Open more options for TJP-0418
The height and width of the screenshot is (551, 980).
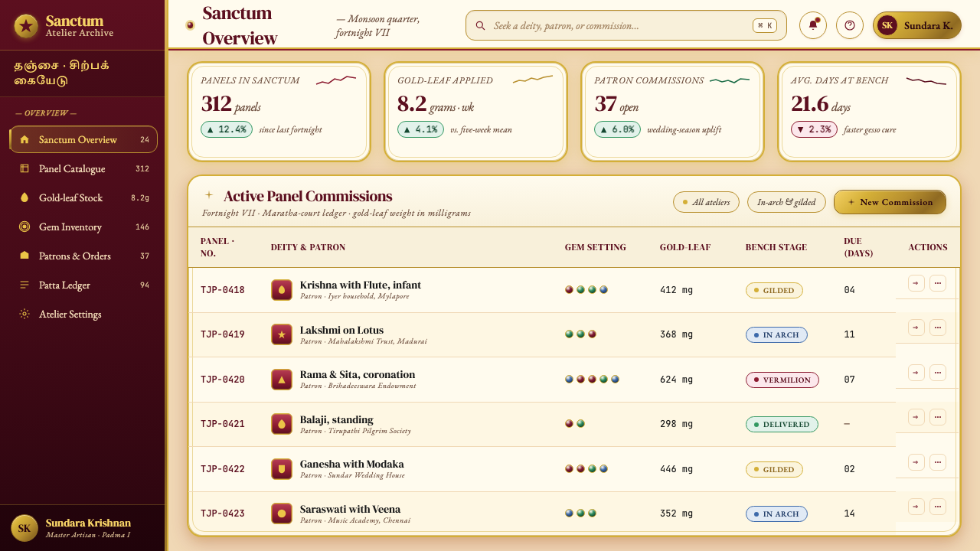(x=938, y=283)
